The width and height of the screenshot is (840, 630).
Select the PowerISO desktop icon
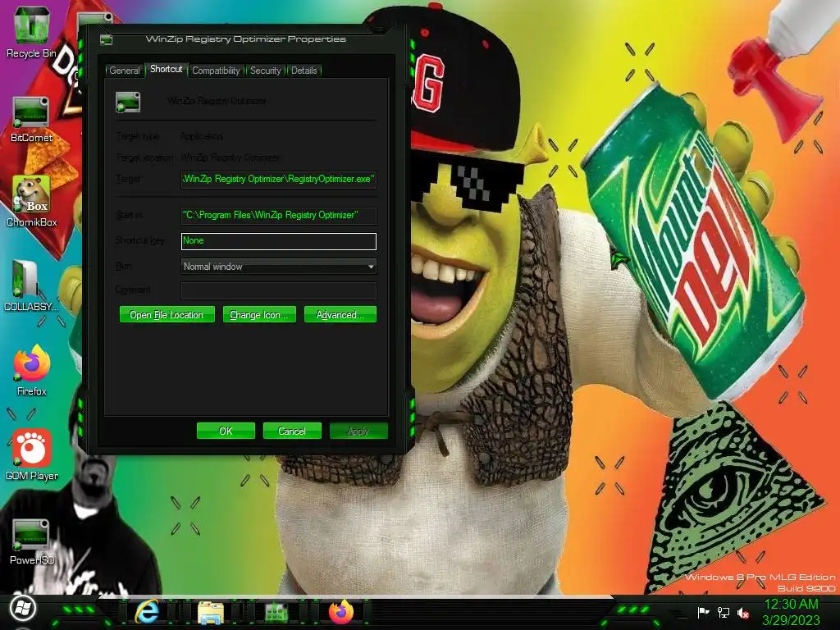click(x=32, y=541)
